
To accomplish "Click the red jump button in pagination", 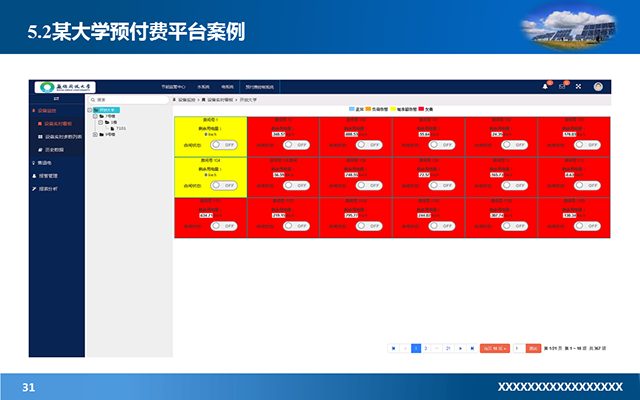I will [533, 348].
